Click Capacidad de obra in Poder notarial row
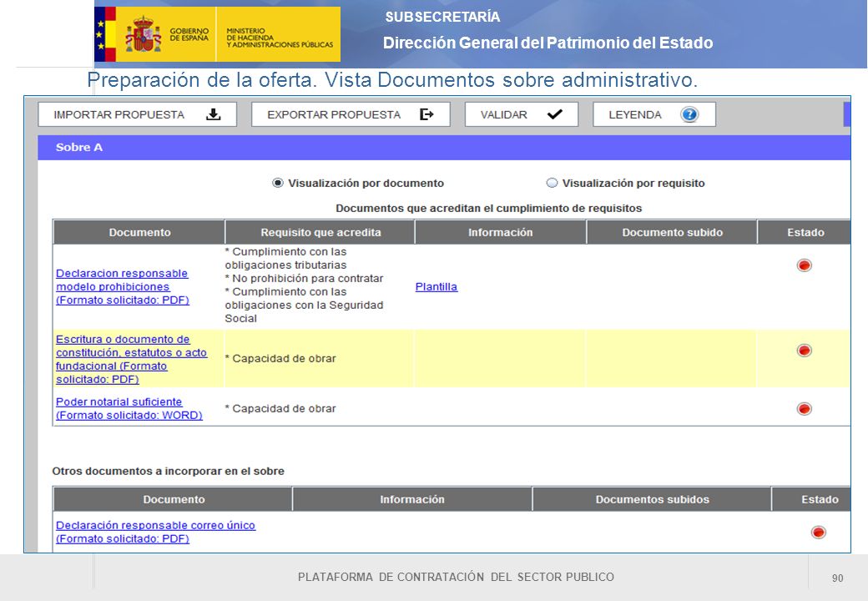 coord(280,408)
